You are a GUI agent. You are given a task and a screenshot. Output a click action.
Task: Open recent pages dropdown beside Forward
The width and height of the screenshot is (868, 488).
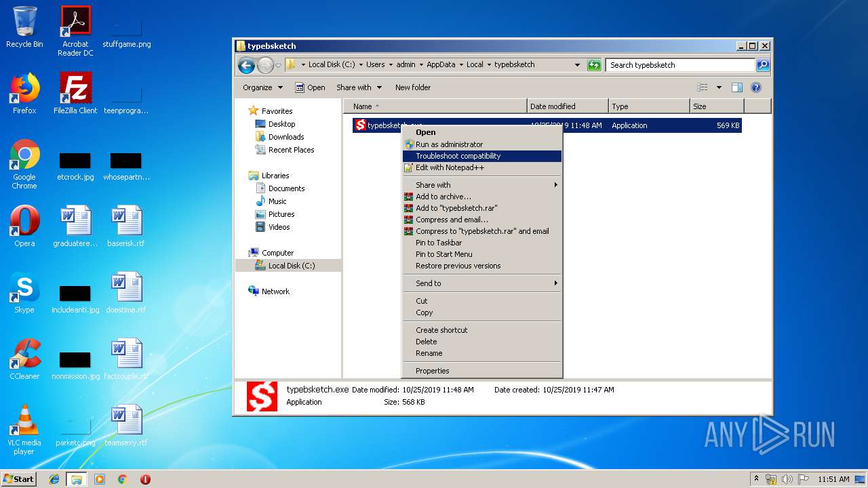pyautogui.click(x=278, y=66)
